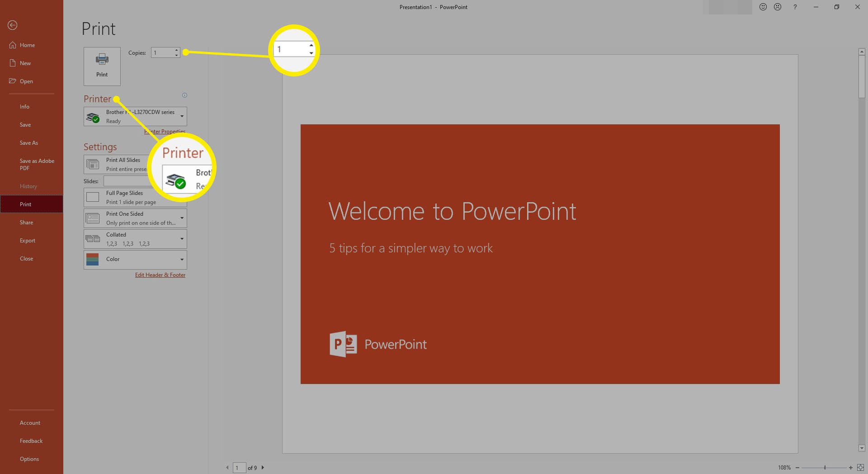Click the Help question mark icon

pos(795,7)
